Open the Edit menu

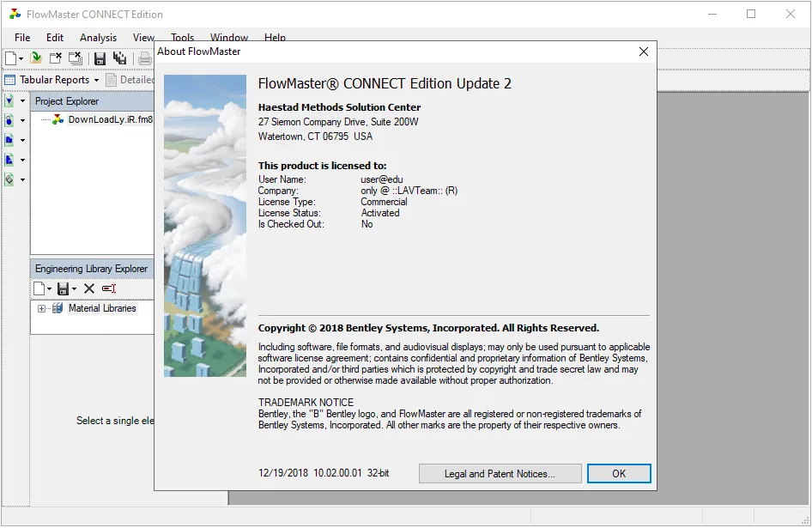click(55, 37)
